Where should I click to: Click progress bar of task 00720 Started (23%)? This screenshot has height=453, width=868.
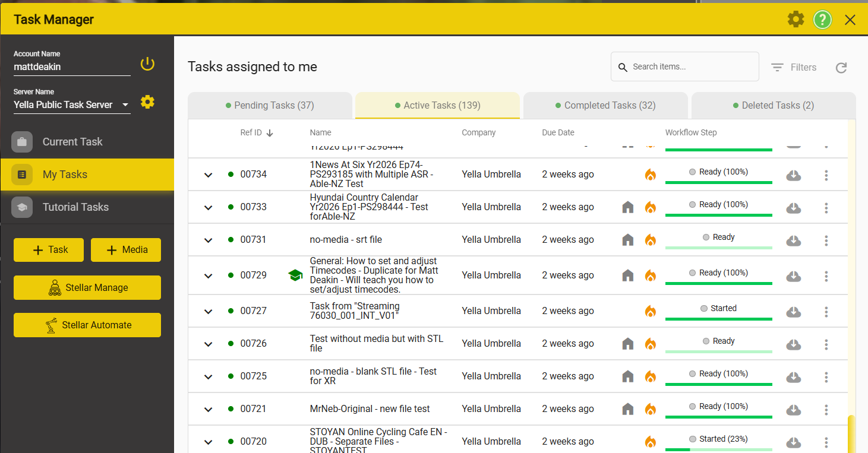pos(719,449)
